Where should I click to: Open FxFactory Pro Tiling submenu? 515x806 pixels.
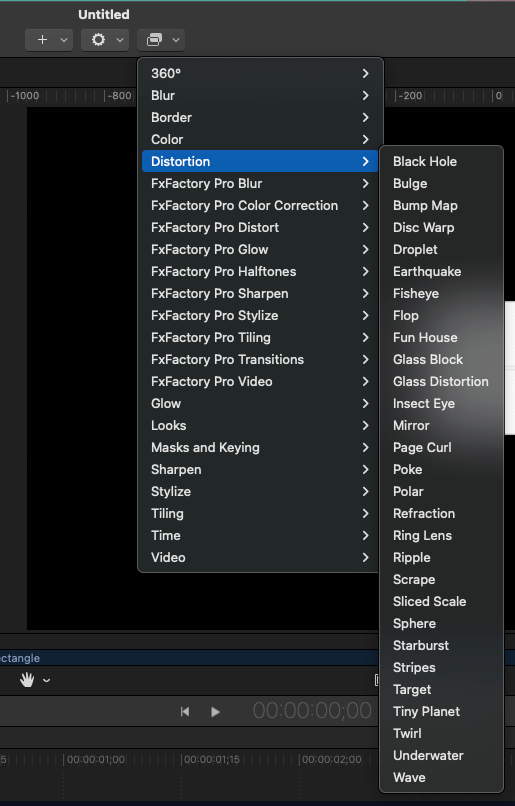(260, 338)
